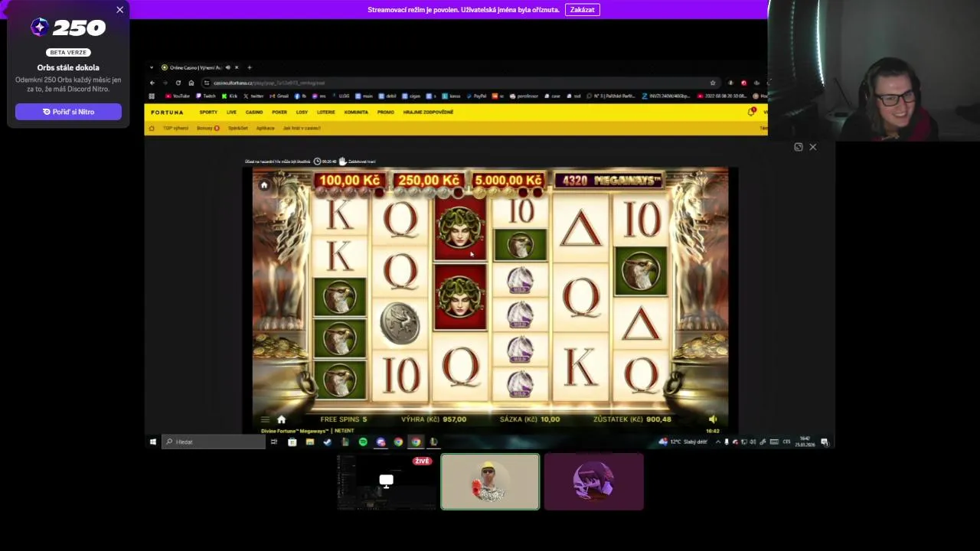Close the game overlay with the X icon

point(813,147)
